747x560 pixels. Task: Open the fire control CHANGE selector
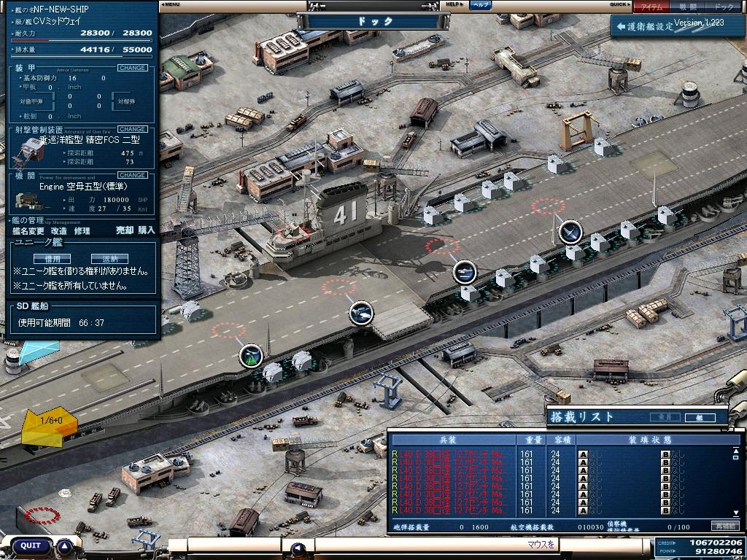tap(133, 129)
